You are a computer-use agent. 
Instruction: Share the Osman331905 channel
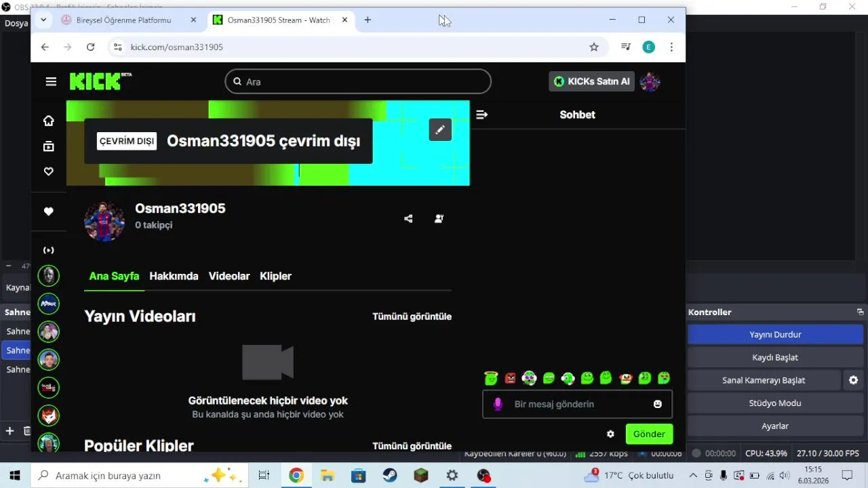pos(408,218)
